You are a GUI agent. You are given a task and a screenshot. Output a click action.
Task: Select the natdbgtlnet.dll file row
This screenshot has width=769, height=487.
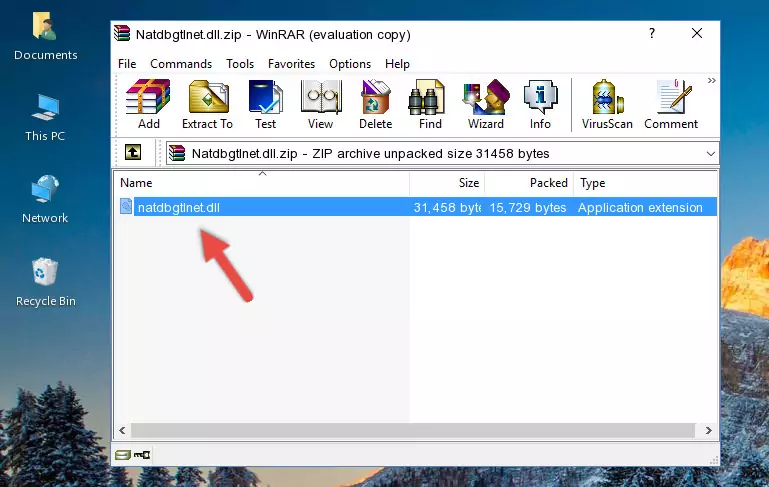tap(417, 207)
